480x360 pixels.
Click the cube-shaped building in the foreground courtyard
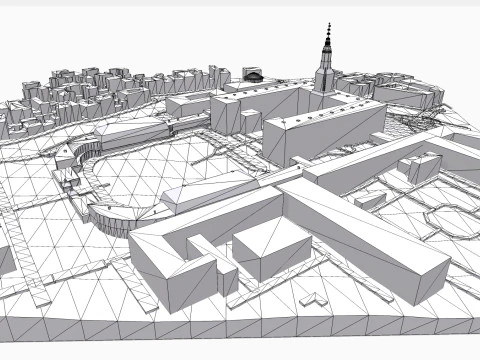point(272,249)
